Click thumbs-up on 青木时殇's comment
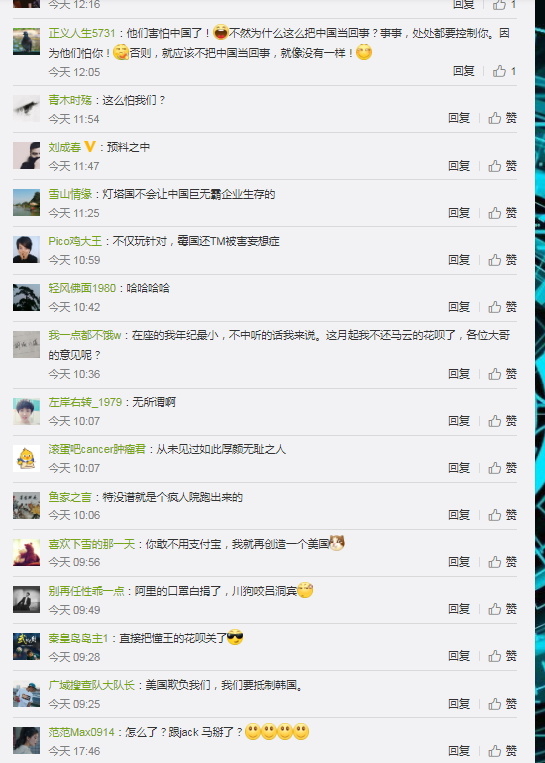 pos(503,118)
